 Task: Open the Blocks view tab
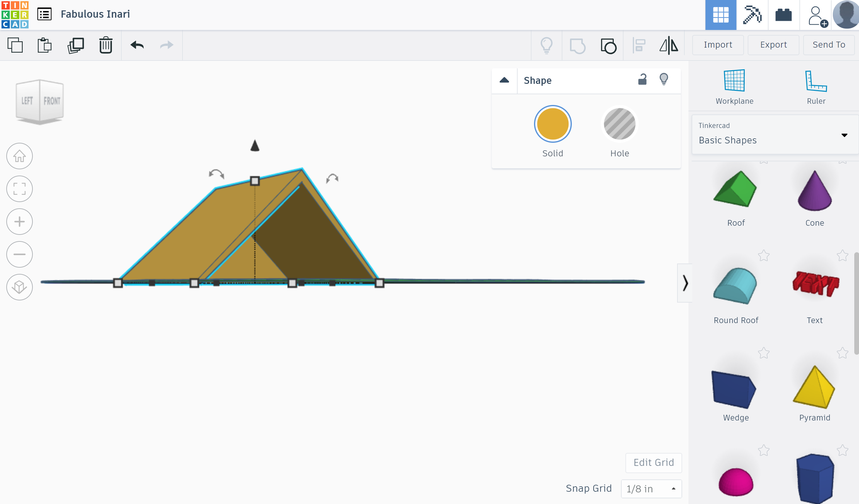click(x=752, y=14)
